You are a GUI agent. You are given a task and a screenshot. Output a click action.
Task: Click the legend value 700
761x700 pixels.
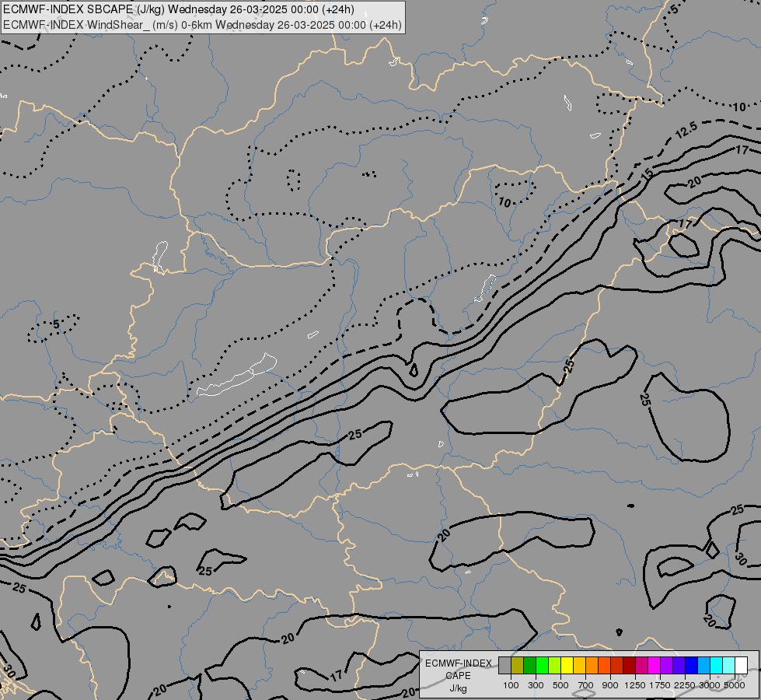[x=586, y=685]
